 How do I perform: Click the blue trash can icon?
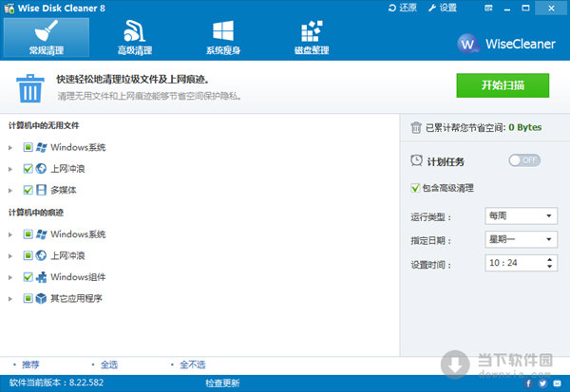[x=30, y=88]
